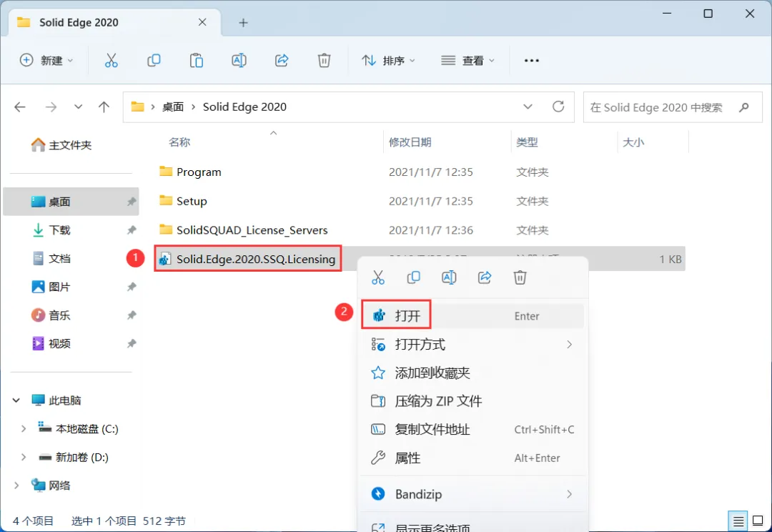Expand 打开方式 submenu arrow
The image size is (772, 532).
(x=569, y=345)
